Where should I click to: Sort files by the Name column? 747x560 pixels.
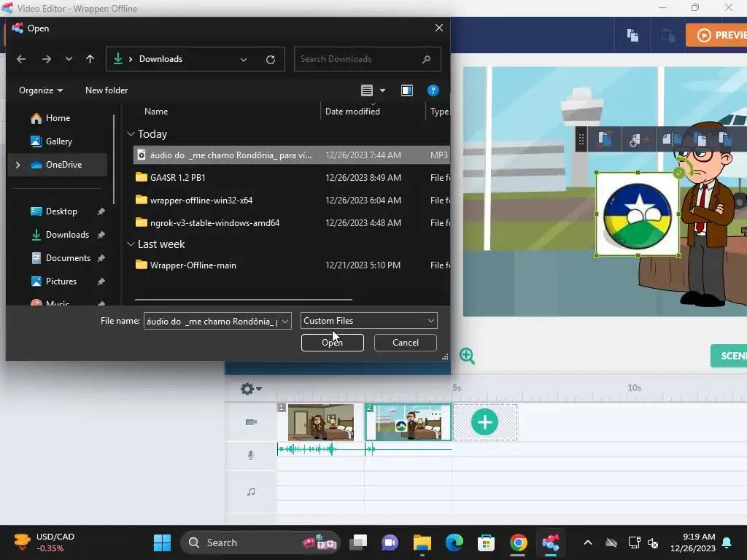pos(156,112)
